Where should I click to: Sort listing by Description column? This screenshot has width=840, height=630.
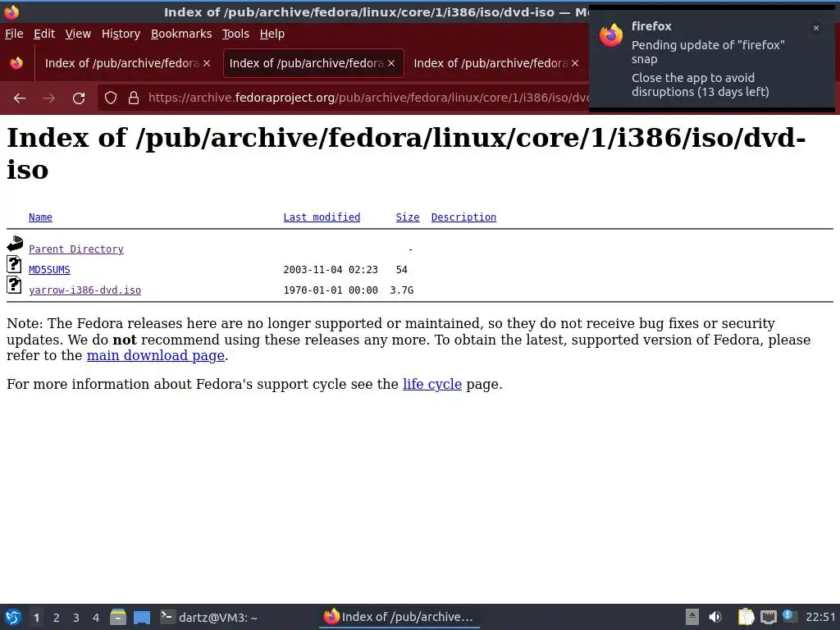463,217
